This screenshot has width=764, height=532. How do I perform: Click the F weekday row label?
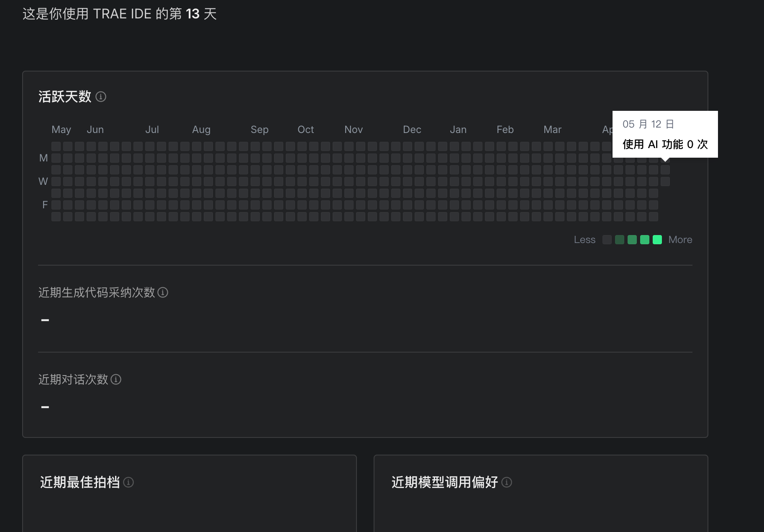point(45,205)
